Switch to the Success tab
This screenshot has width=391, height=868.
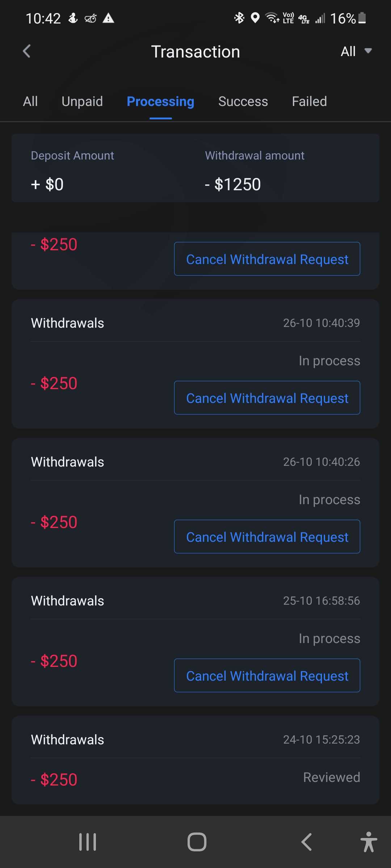(243, 102)
